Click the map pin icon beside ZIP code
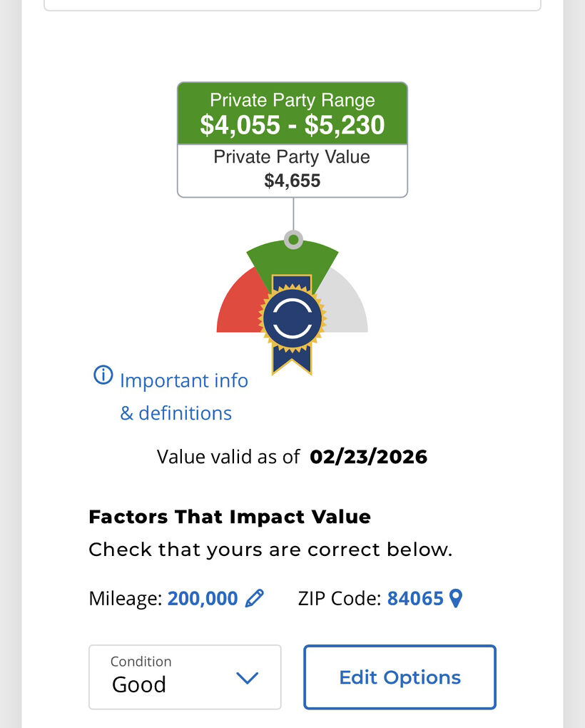Viewport: 585px width, 728px height. 456,598
